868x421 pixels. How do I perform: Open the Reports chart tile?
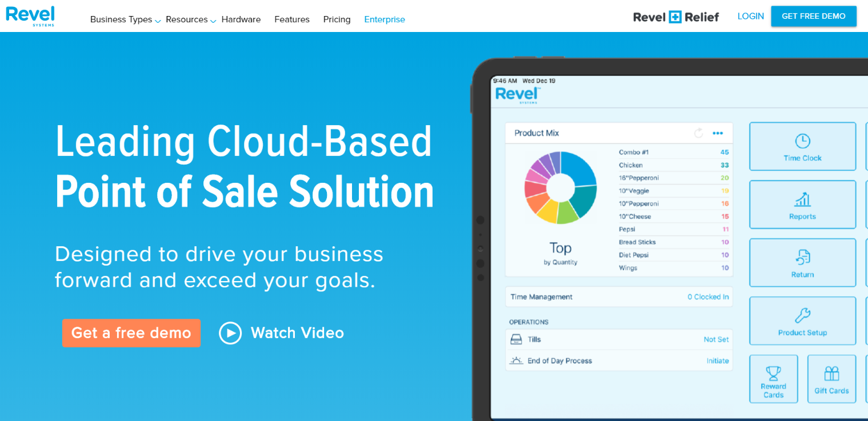coord(802,205)
